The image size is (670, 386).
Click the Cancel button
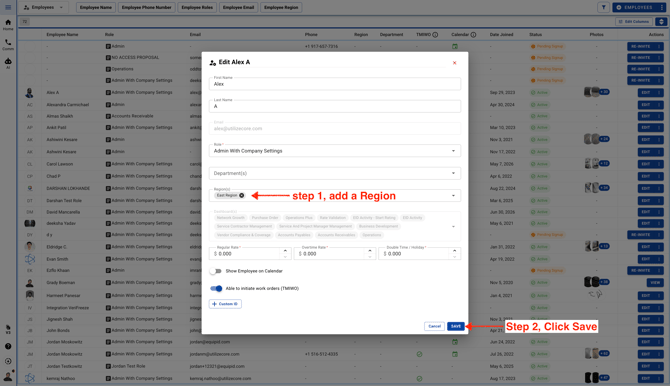(x=435, y=326)
